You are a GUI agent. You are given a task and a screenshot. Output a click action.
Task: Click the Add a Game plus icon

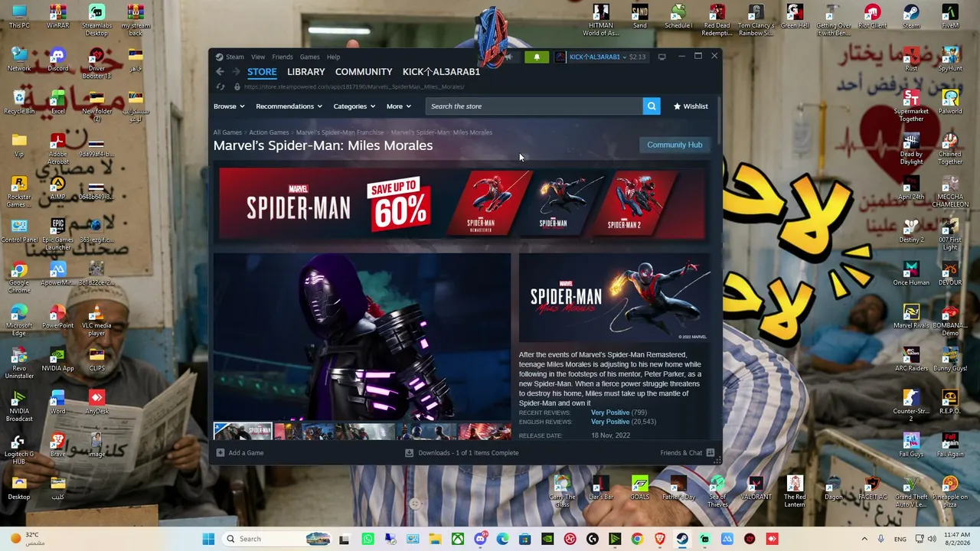[220, 453]
